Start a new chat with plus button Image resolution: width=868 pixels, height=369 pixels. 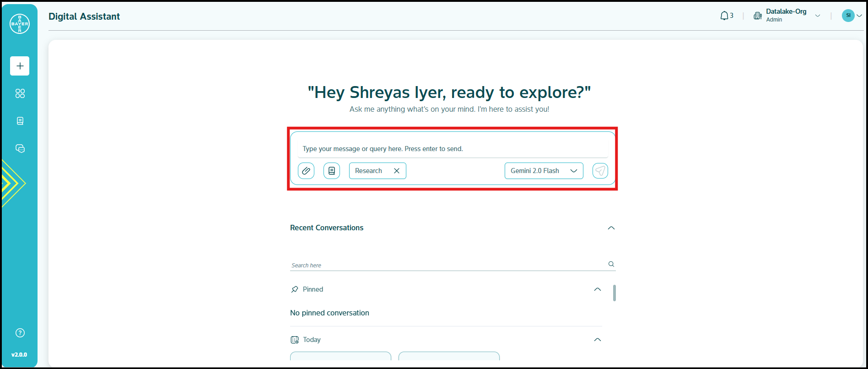20,66
